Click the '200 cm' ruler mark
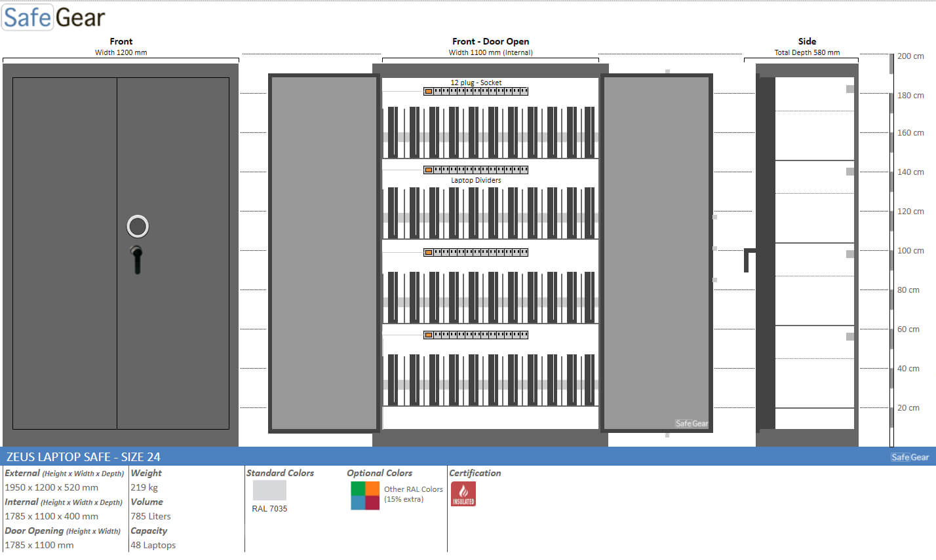The image size is (936, 560). pos(910,56)
